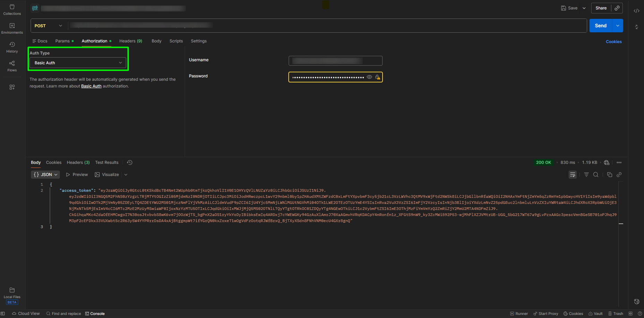Click the code snippet icon
The image size is (644, 318).
pyautogui.click(x=636, y=11)
